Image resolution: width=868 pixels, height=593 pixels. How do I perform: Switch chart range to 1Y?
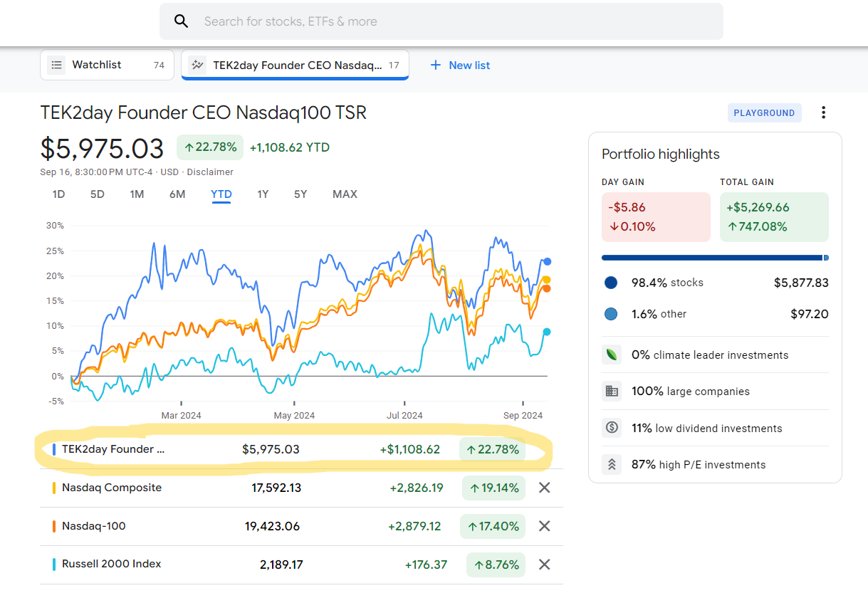click(263, 194)
